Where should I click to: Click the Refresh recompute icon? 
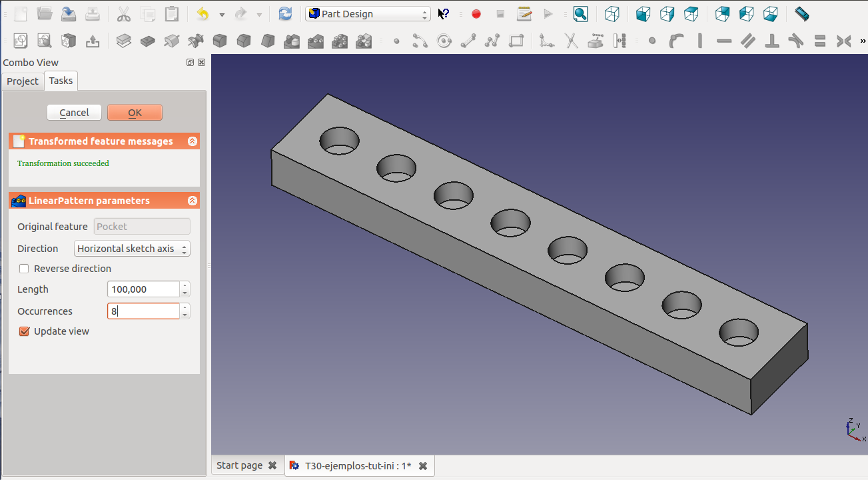(x=285, y=13)
